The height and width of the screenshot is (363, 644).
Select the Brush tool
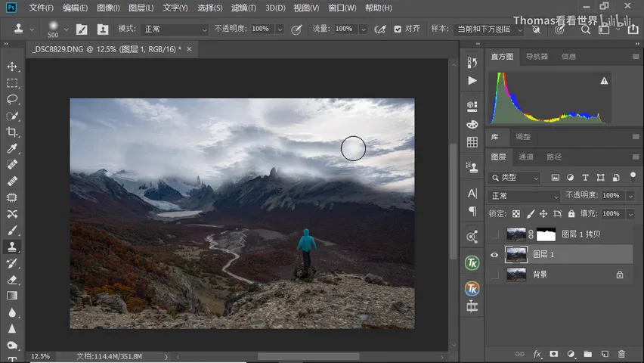click(x=12, y=231)
